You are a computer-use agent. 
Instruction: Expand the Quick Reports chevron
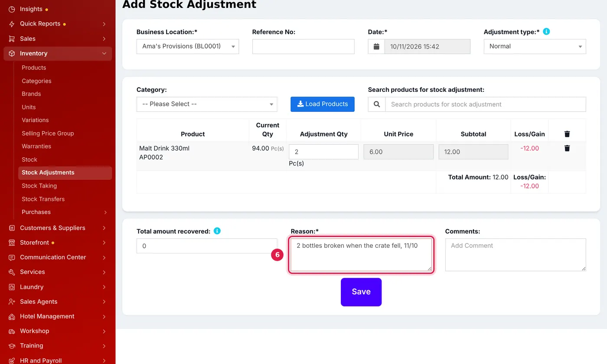(104, 24)
